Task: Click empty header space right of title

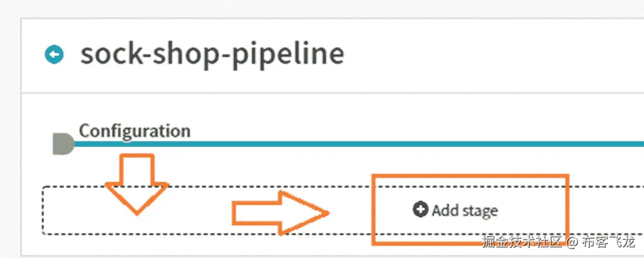Action: pyautogui.click(x=483, y=54)
